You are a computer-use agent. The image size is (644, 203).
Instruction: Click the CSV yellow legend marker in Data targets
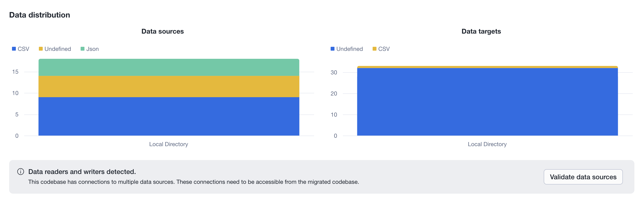[374, 49]
